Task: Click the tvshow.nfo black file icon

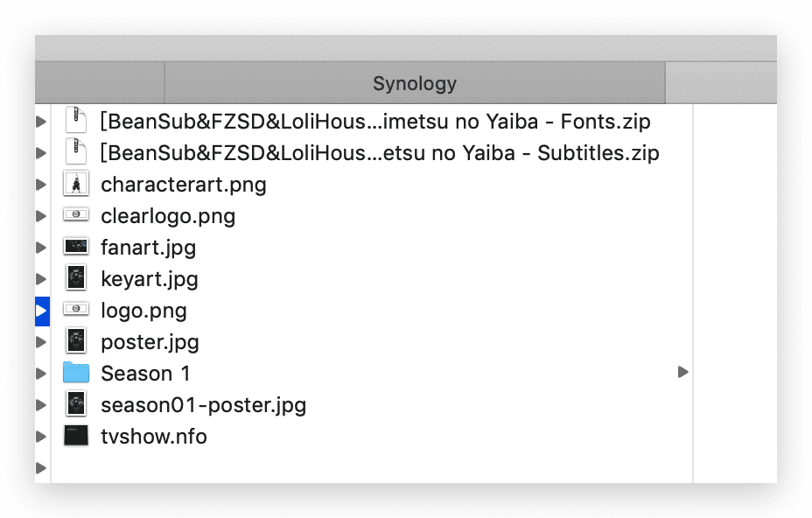Action: pos(76,436)
